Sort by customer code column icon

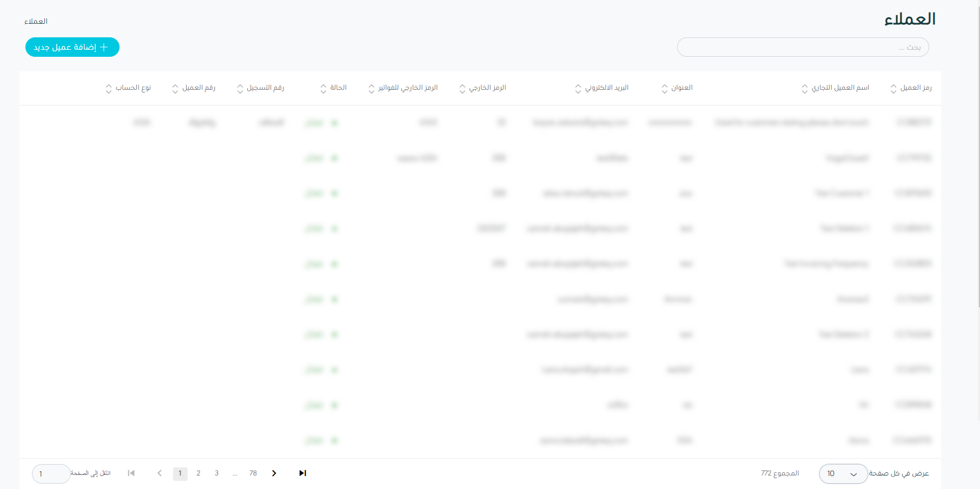(x=893, y=89)
